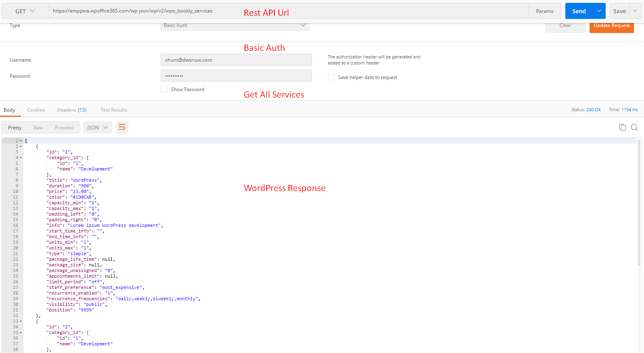Collapse the object at line 2

[21, 146]
